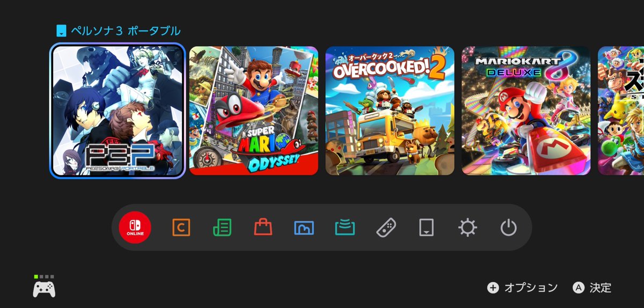Select the Overcooked! 2 game tile
This screenshot has width=644, height=308.
390,111
